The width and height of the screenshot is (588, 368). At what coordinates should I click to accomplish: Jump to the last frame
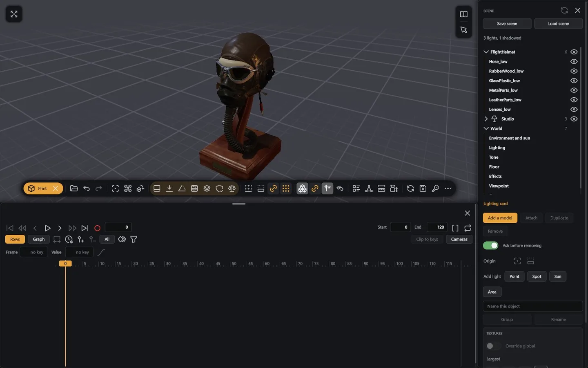pos(85,228)
